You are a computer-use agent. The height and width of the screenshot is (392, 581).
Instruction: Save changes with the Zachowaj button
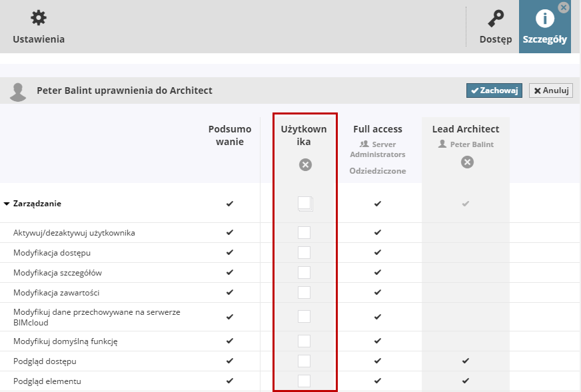(x=494, y=91)
